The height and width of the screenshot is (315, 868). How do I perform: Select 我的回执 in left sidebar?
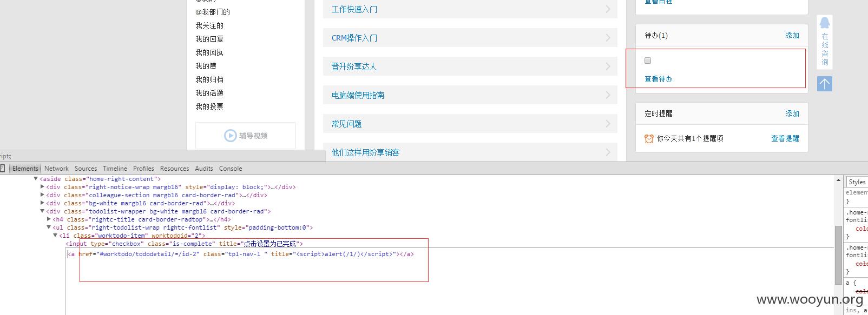click(209, 52)
